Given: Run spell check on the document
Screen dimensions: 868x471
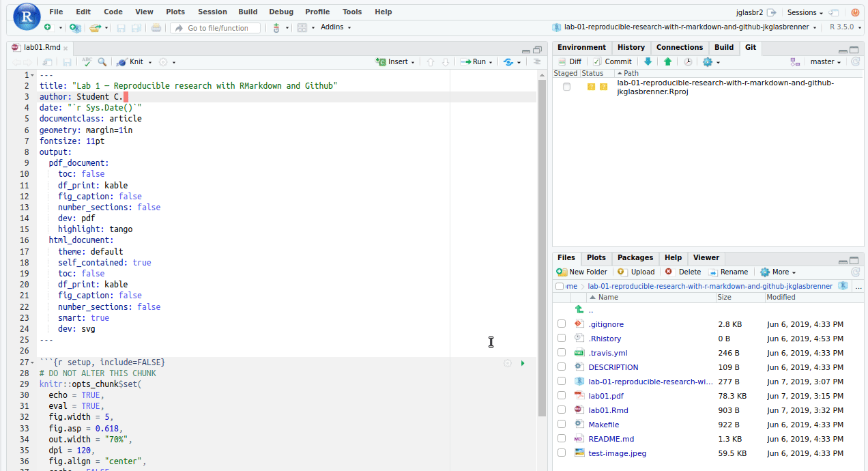Looking at the screenshot, I should point(87,61).
